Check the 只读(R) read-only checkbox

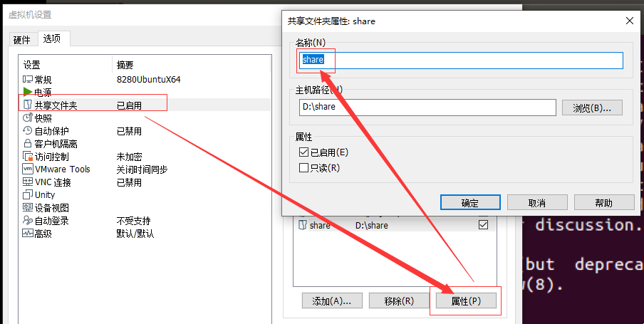click(x=304, y=167)
